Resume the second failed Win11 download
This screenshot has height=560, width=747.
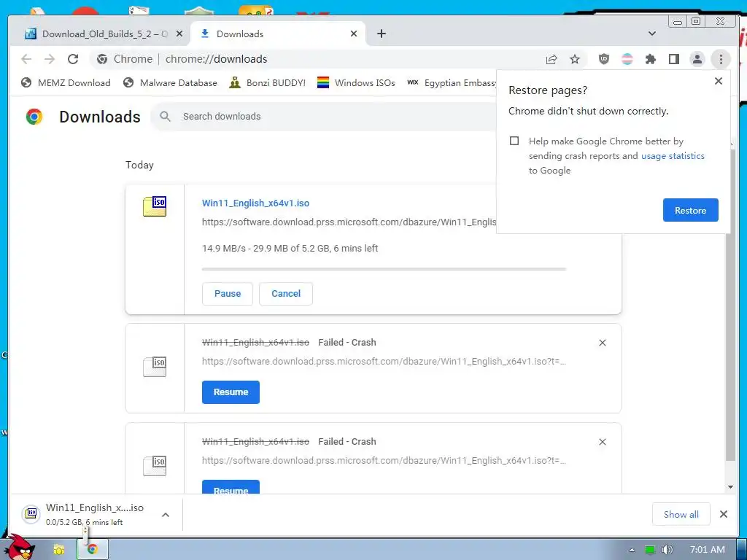[231, 488]
